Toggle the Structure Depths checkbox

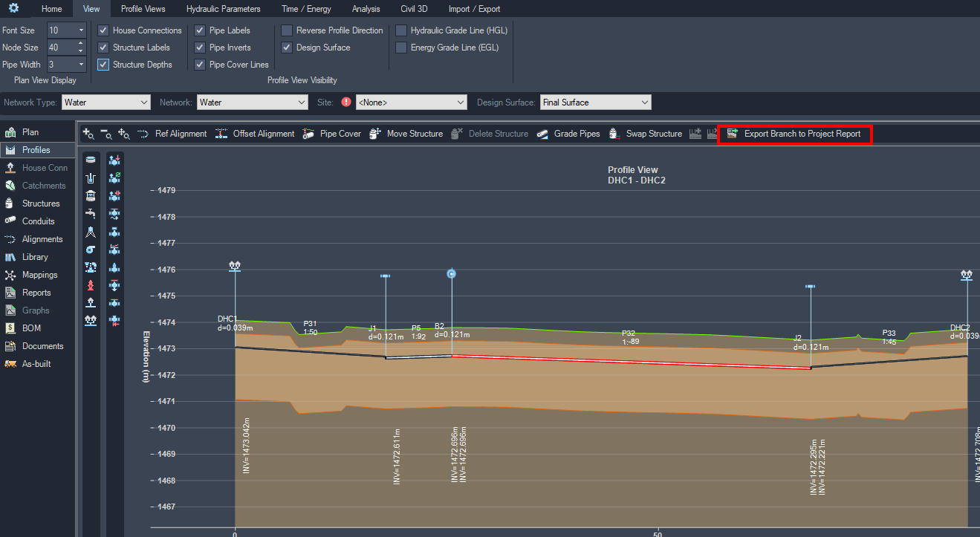[103, 65]
